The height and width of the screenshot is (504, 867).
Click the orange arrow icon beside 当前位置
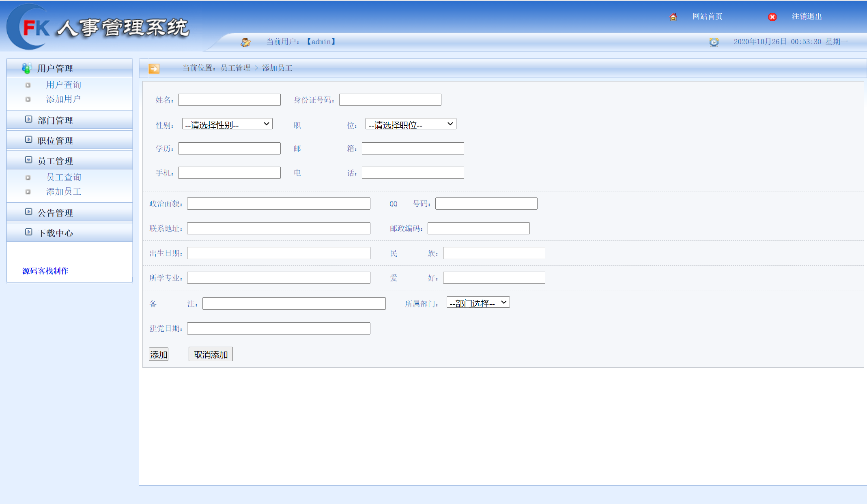154,69
